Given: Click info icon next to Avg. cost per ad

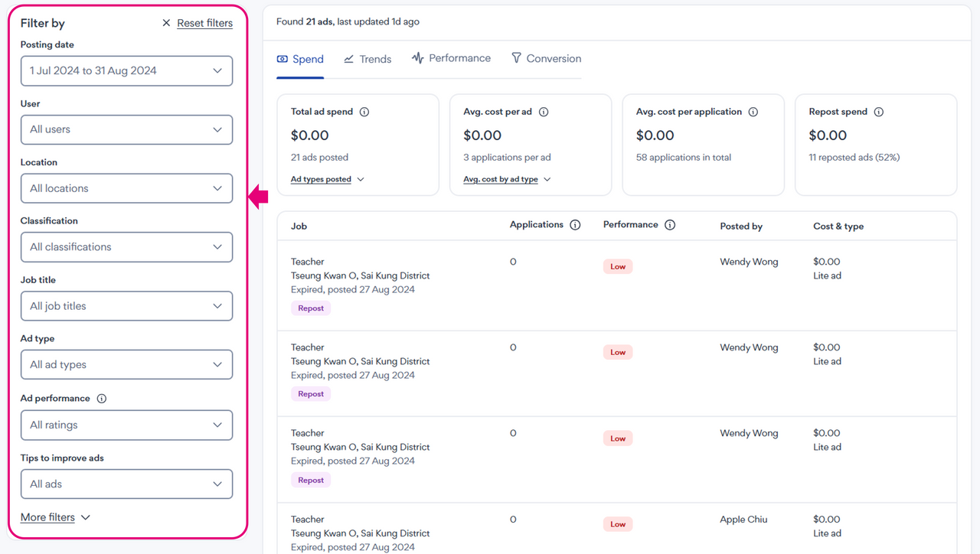Looking at the screenshot, I should click(544, 112).
